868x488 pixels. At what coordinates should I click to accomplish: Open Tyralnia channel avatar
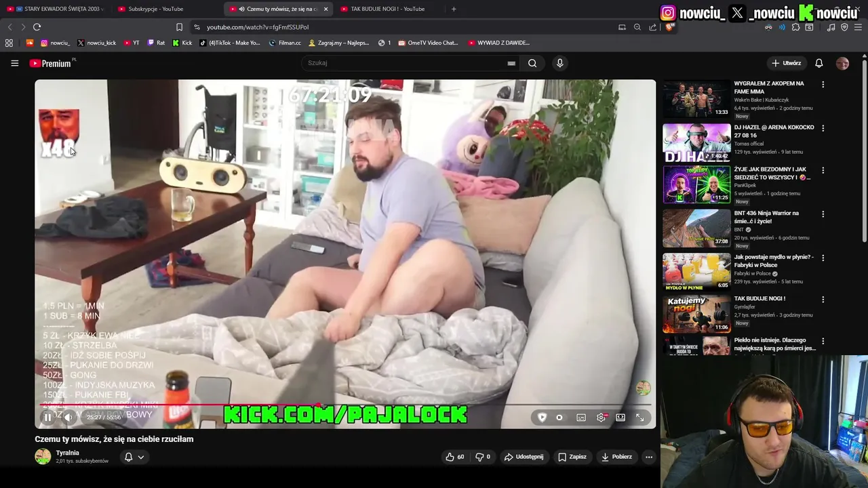[x=43, y=456]
